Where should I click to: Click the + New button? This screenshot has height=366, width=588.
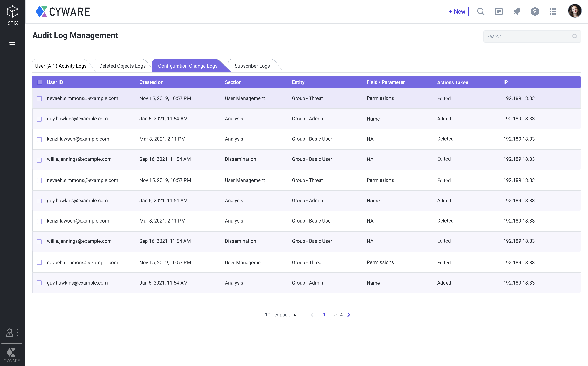457,11
